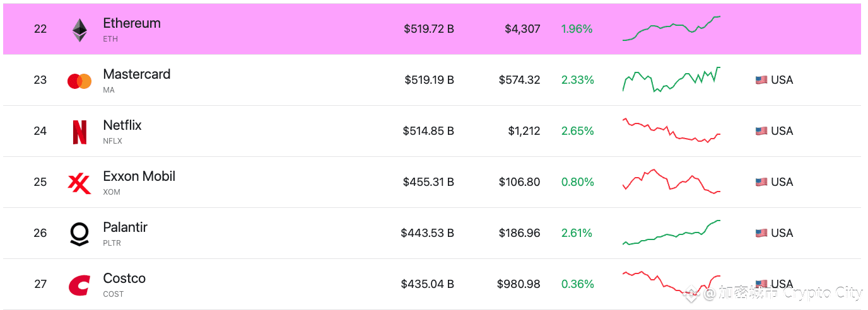The width and height of the screenshot is (868, 310).
Task: Click Mastercard's 2.33% daily change value
Action: tap(577, 80)
